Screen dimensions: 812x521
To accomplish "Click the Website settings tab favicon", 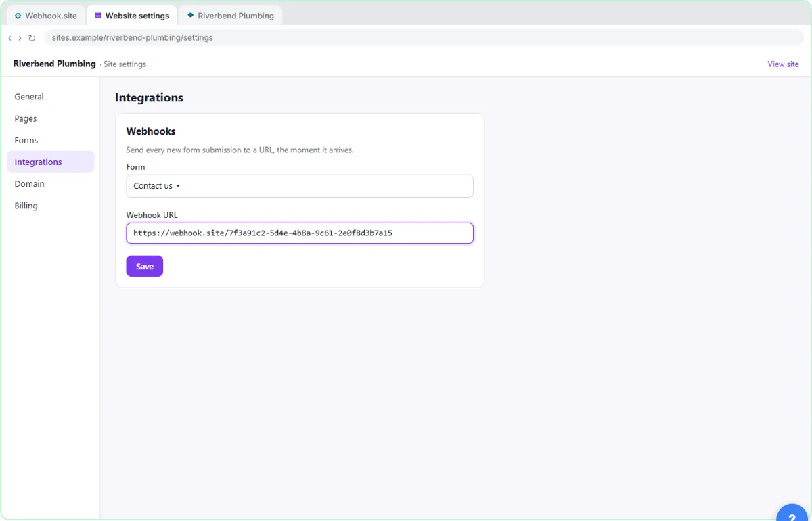I will pos(98,16).
